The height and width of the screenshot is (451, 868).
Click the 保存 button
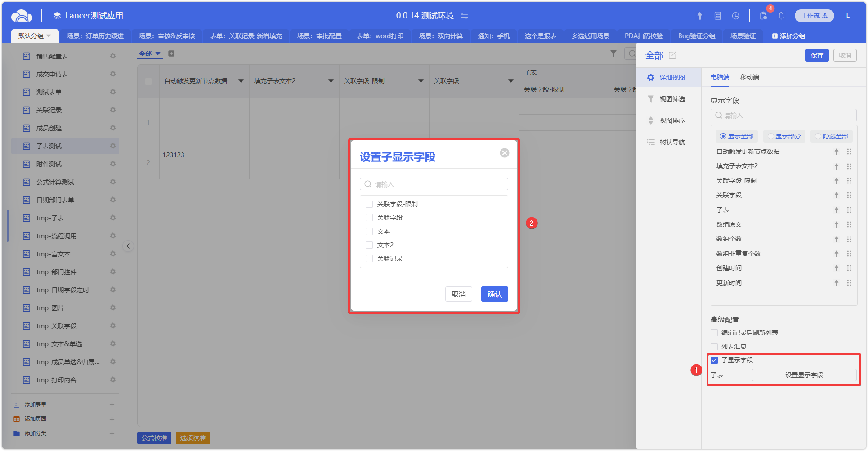817,55
